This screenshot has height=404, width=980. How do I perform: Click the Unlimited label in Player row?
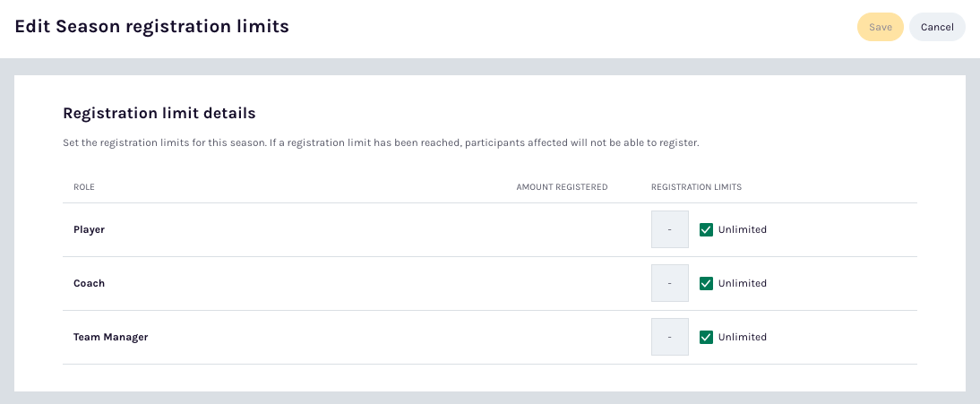pyautogui.click(x=743, y=229)
